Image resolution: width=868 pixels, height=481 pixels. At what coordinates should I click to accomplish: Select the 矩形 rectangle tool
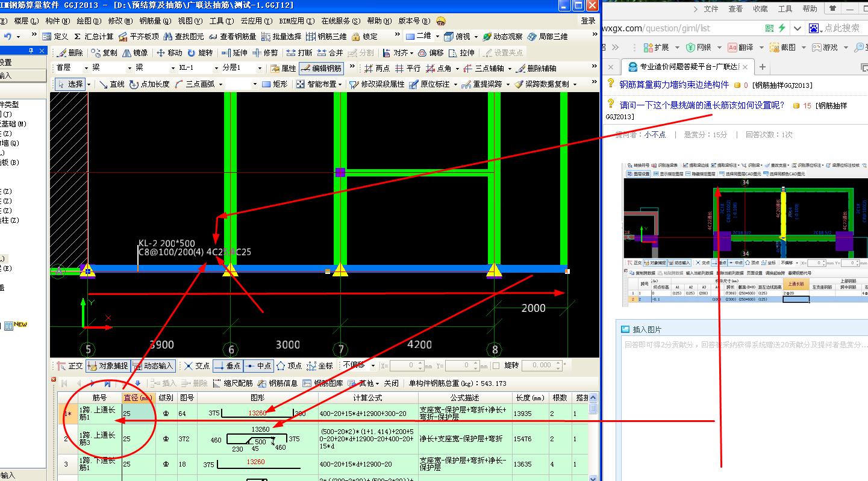[x=274, y=84]
